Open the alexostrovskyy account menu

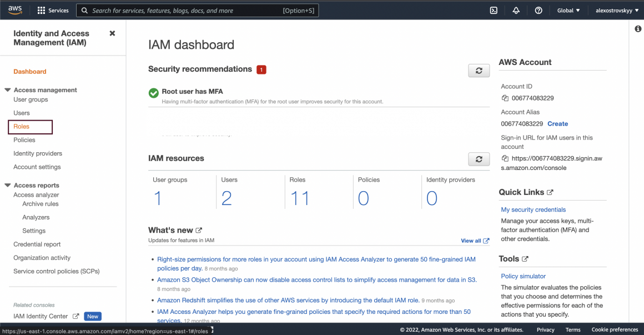coord(616,11)
